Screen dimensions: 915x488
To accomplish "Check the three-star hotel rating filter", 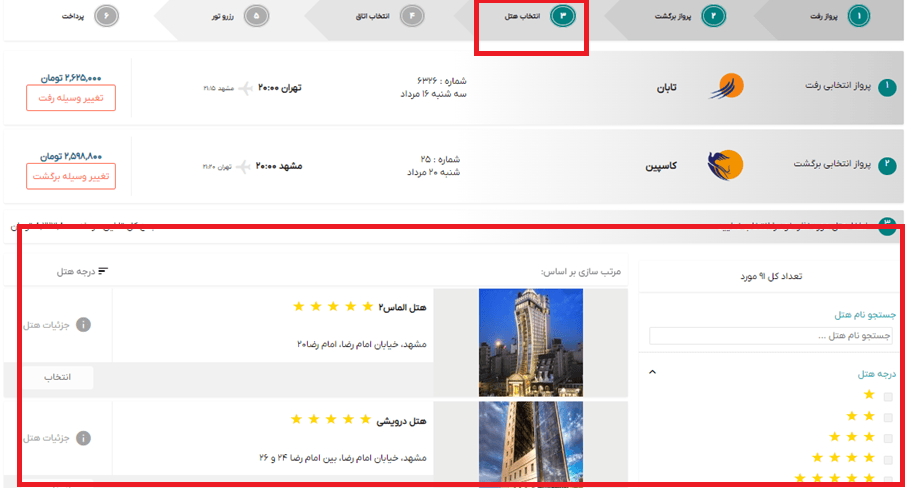I will point(888,438).
